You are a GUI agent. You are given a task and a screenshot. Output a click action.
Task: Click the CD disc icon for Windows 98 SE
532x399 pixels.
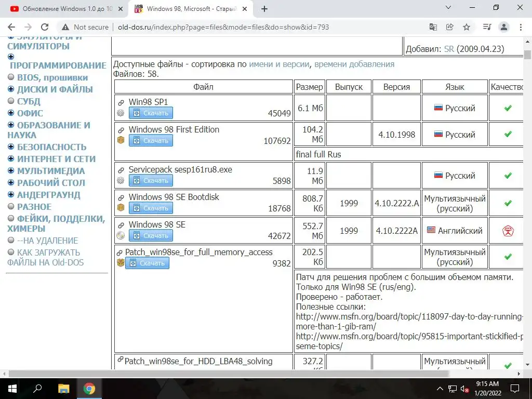click(x=121, y=235)
